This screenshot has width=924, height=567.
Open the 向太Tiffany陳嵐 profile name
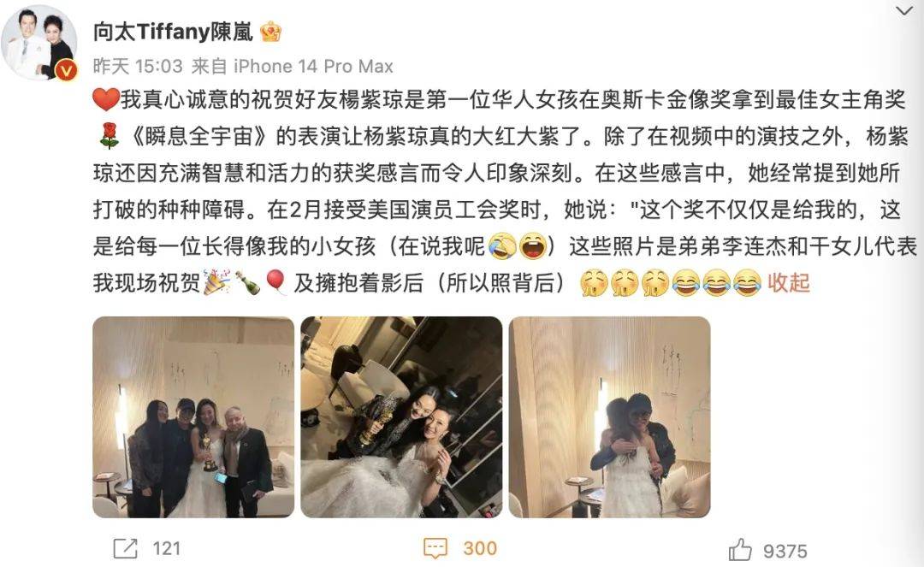(x=173, y=31)
